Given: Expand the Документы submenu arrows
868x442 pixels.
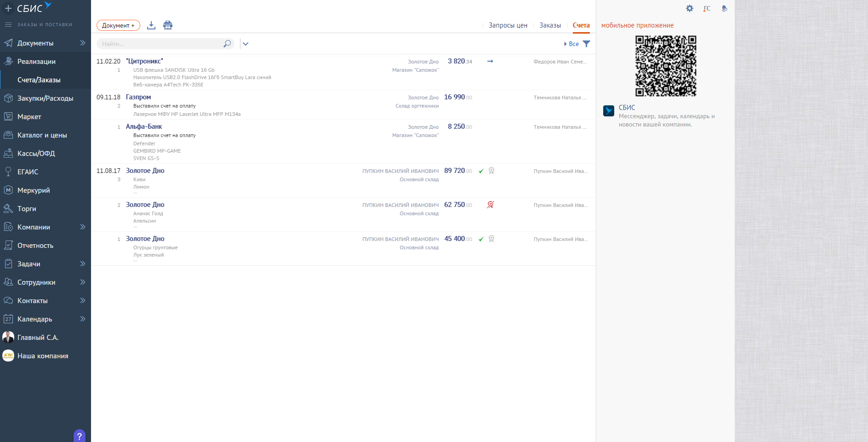Looking at the screenshot, I should [x=83, y=43].
